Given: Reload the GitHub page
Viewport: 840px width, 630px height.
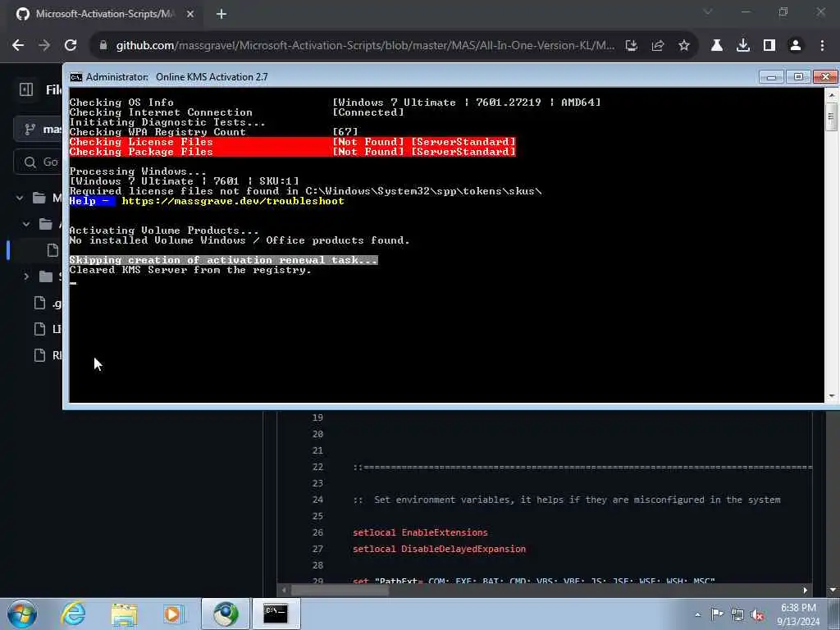Looking at the screenshot, I should click(71, 46).
